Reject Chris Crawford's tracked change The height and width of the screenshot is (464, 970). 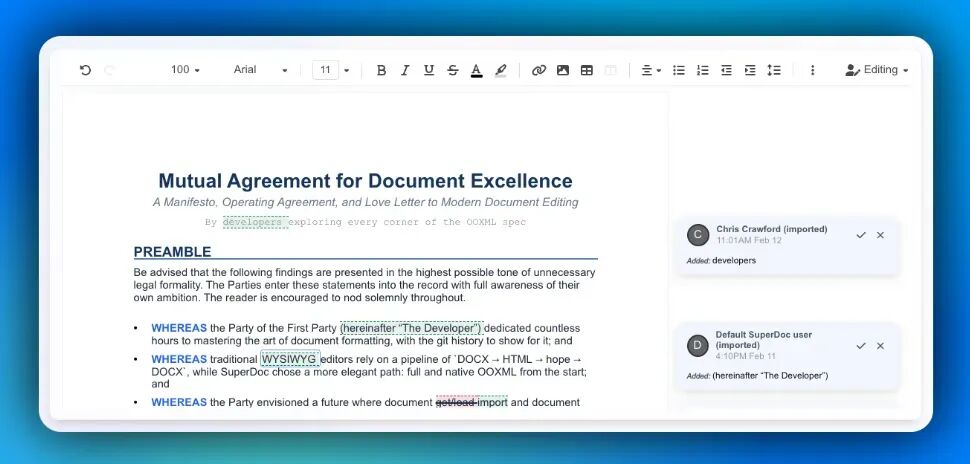coord(880,235)
